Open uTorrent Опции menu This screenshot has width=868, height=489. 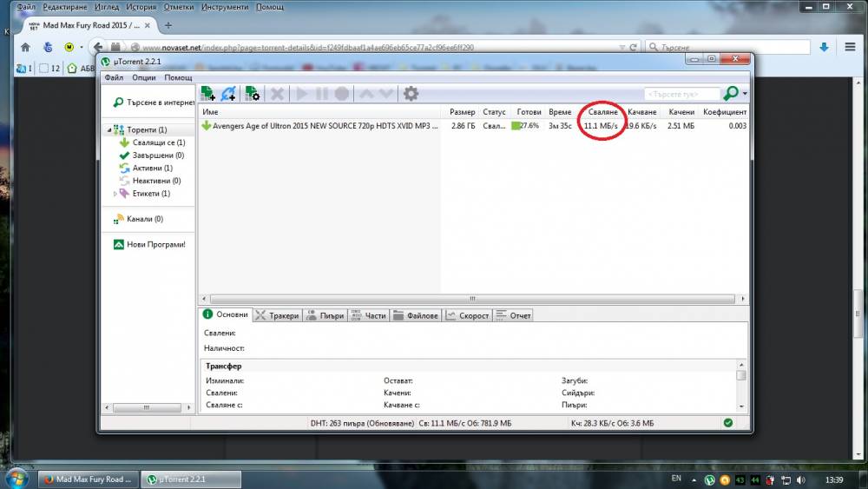click(143, 77)
